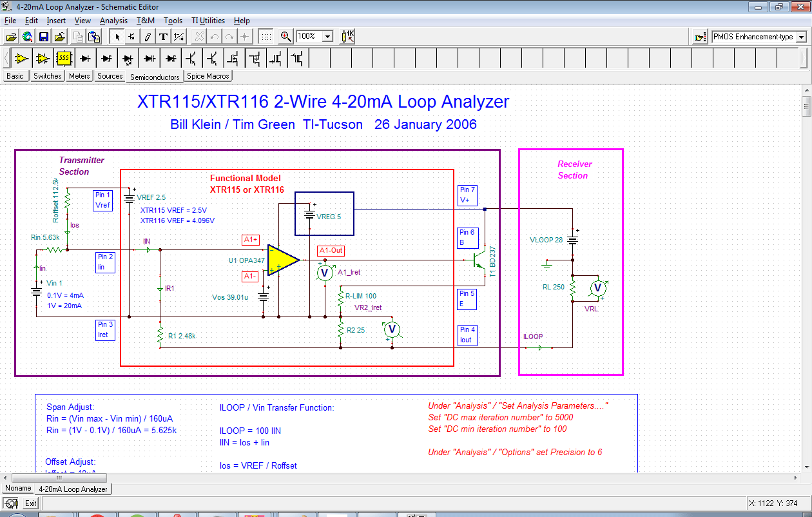This screenshot has width=812, height=517.
Task: Pick the first yellow op-amp component
Action: [x=21, y=59]
